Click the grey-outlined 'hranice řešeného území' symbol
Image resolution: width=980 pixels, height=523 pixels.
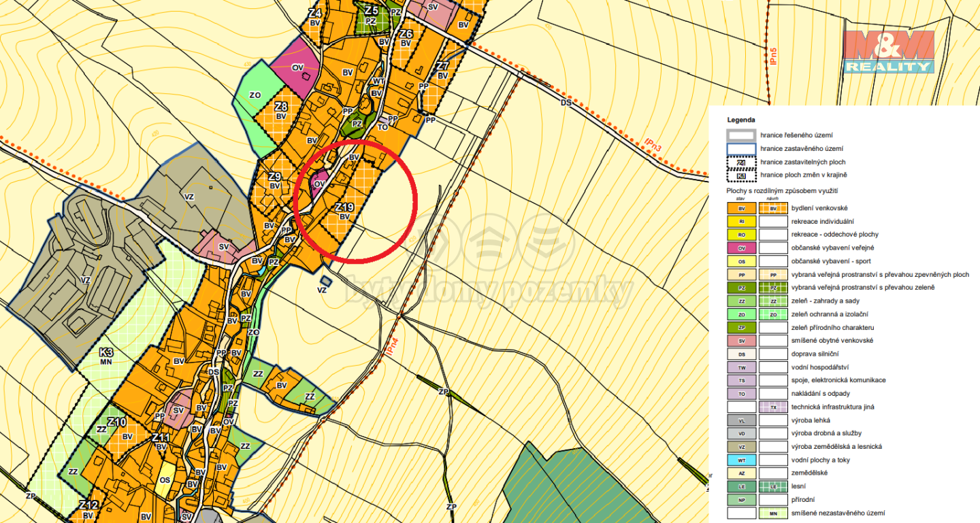click(x=742, y=135)
